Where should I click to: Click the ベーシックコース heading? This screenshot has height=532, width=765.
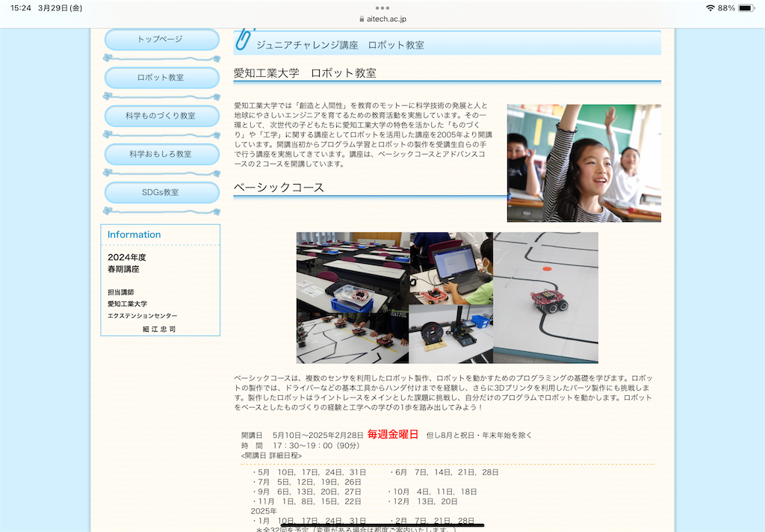coord(279,188)
